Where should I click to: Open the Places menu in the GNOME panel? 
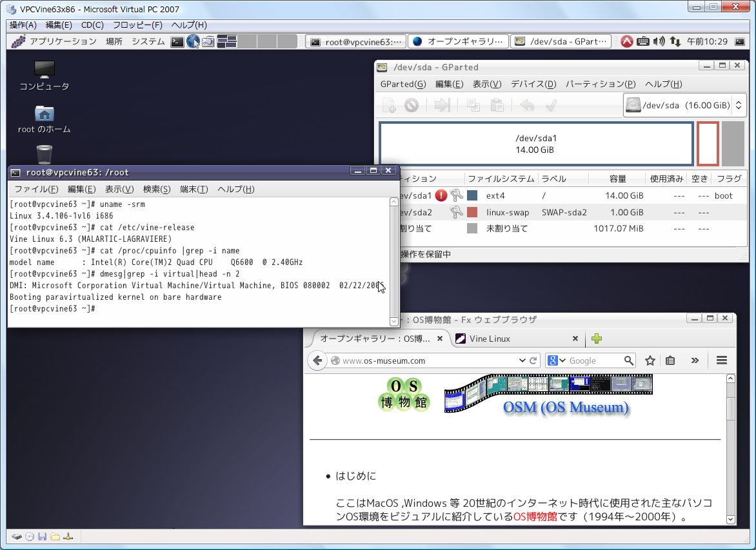click(x=114, y=41)
